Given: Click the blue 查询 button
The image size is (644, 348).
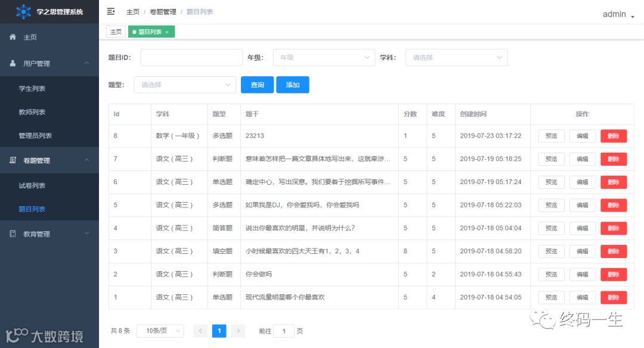Looking at the screenshot, I should (x=257, y=85).
